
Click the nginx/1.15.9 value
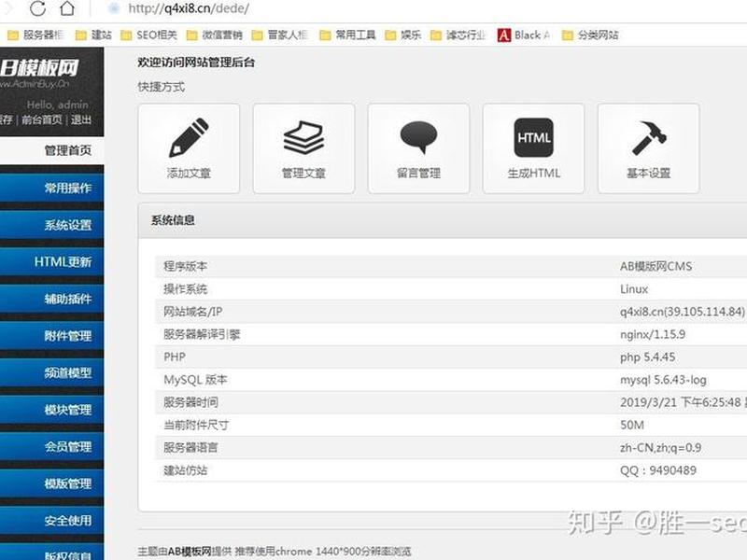point(652,334)
